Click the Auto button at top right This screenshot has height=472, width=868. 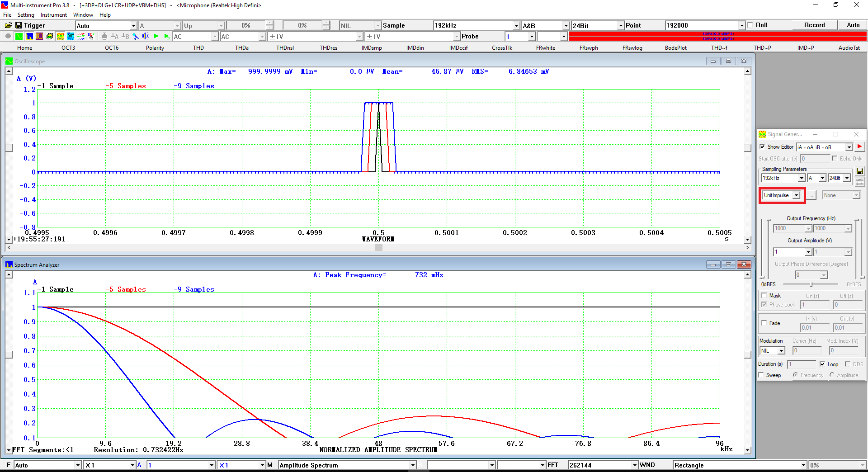pos(853,25)
